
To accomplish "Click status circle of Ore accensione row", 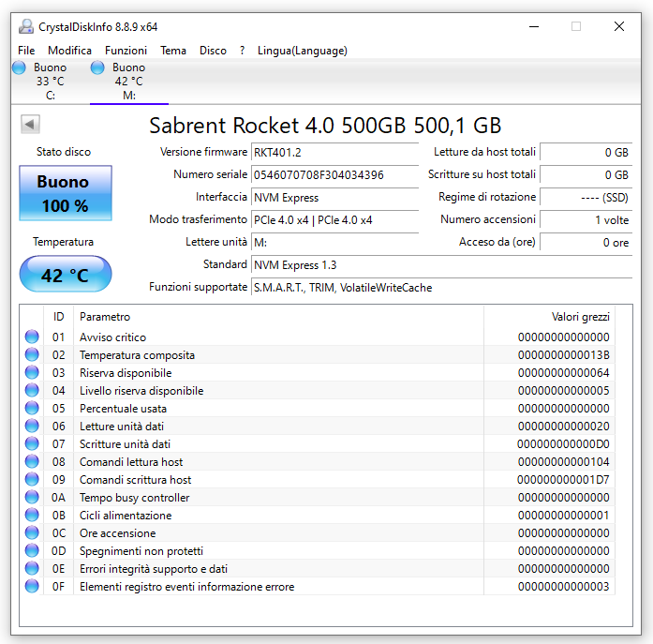I will [32, 532].
